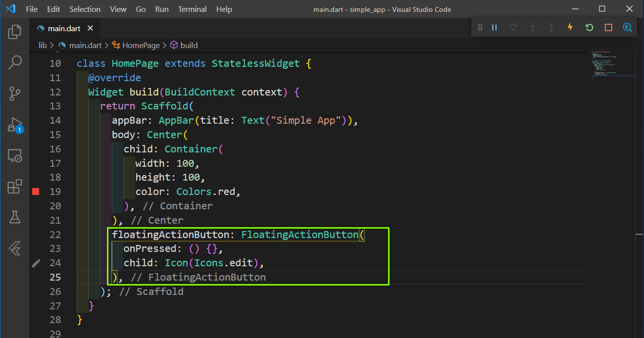The image size is (644, 338).
Task: Open Dart DevTools widget inspector icon
Action: click(627, 28)
